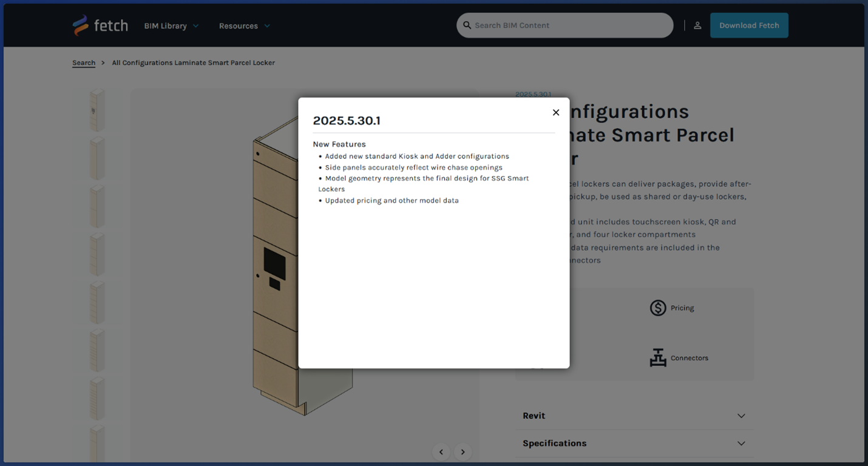
Task: Open the BIM Library dropdown menu
Action: coord(171,26)
